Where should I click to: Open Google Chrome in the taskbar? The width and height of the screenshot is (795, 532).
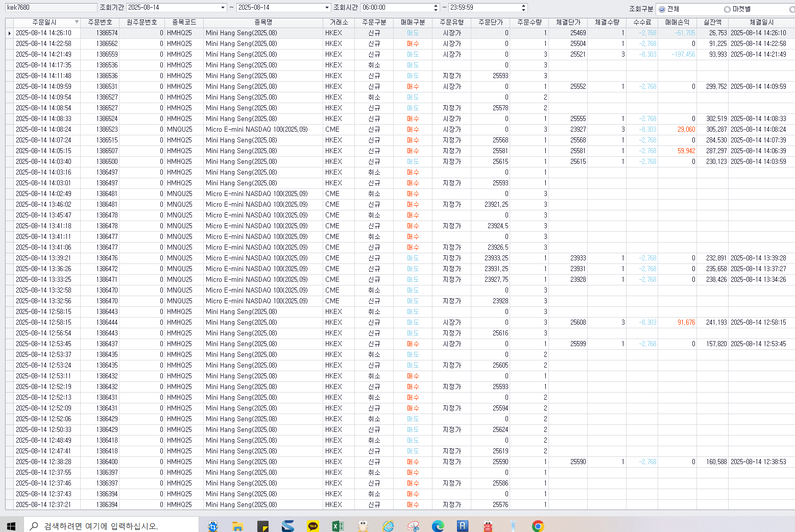pyautogui.click(x=538, y=526)
